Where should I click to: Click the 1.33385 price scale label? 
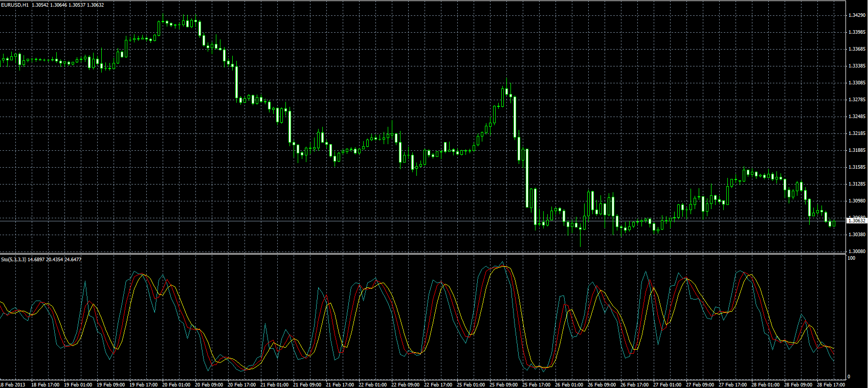click(857, 66)
